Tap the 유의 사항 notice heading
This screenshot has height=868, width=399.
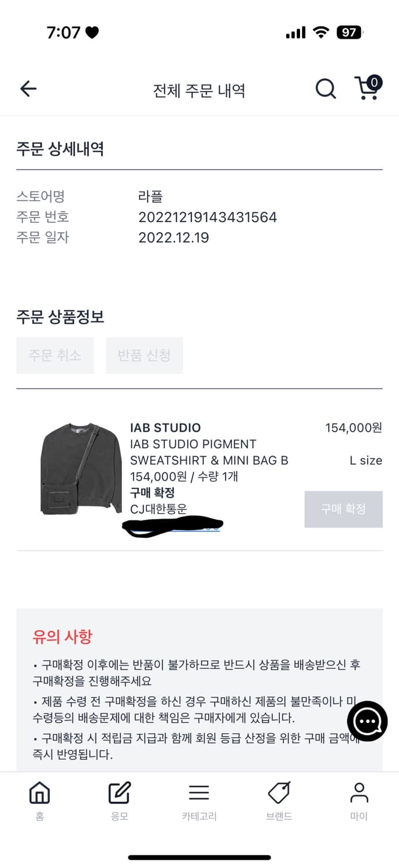pos(62,637)
